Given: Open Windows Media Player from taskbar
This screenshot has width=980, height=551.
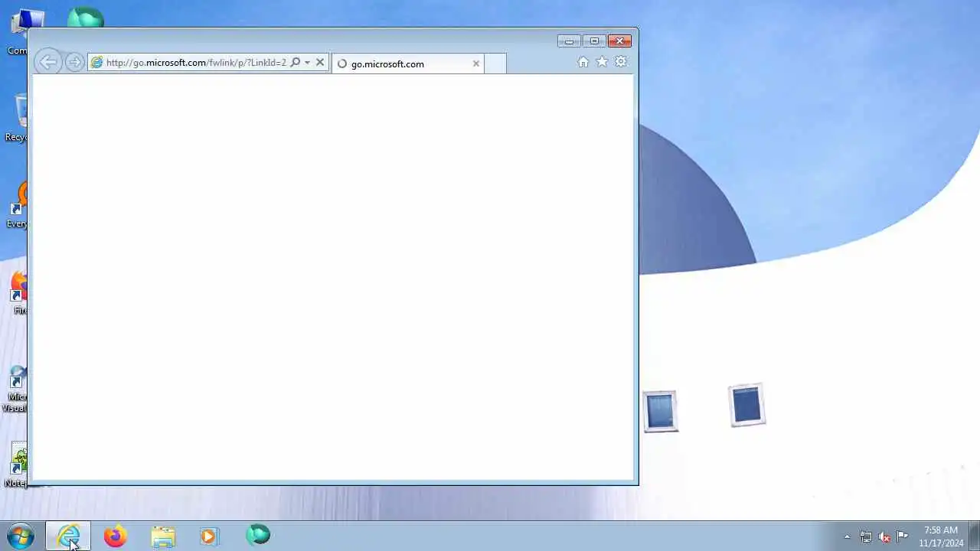Looking at the screenshot, I should coord(209,536).
